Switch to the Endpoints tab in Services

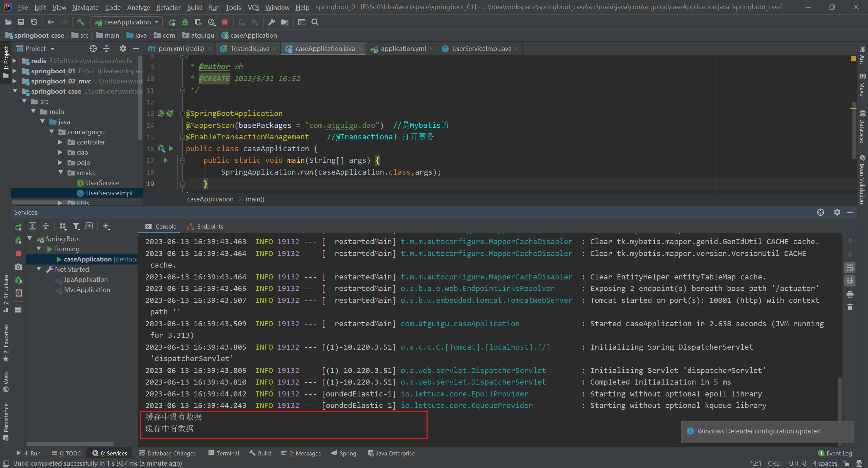205,227
